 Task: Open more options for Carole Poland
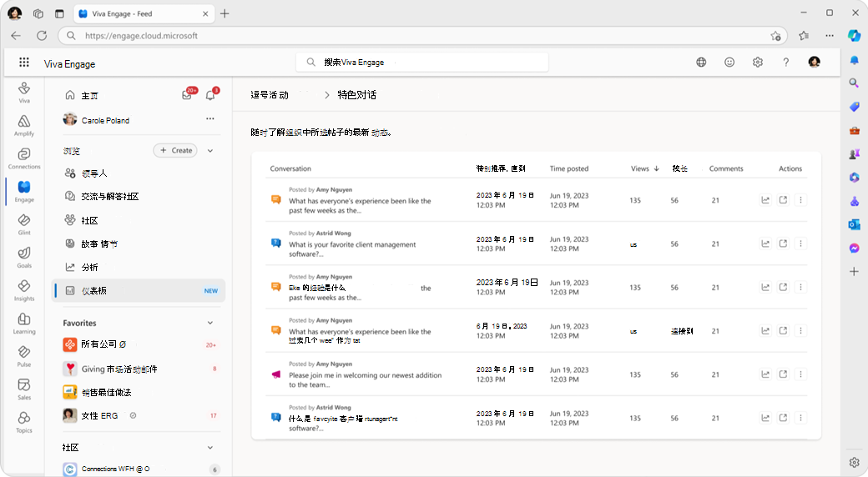click(x=210, y=119)
